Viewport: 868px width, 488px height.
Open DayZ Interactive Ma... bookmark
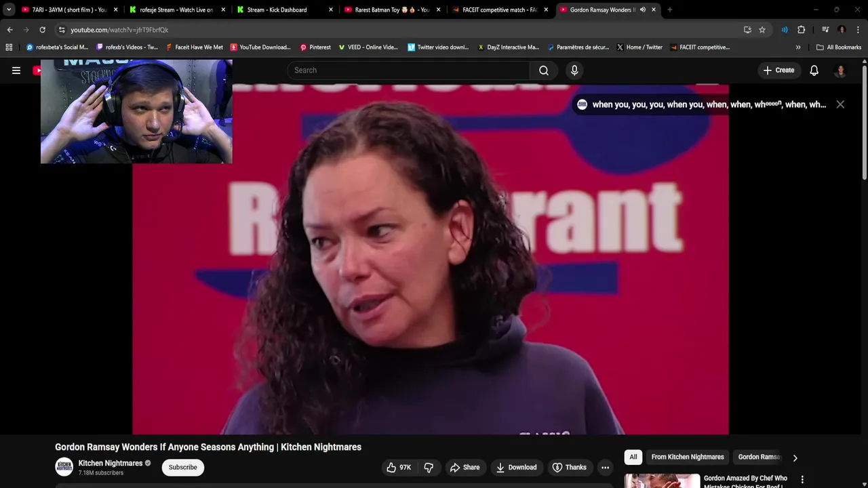pyautogui.click(x=509, y=47)
